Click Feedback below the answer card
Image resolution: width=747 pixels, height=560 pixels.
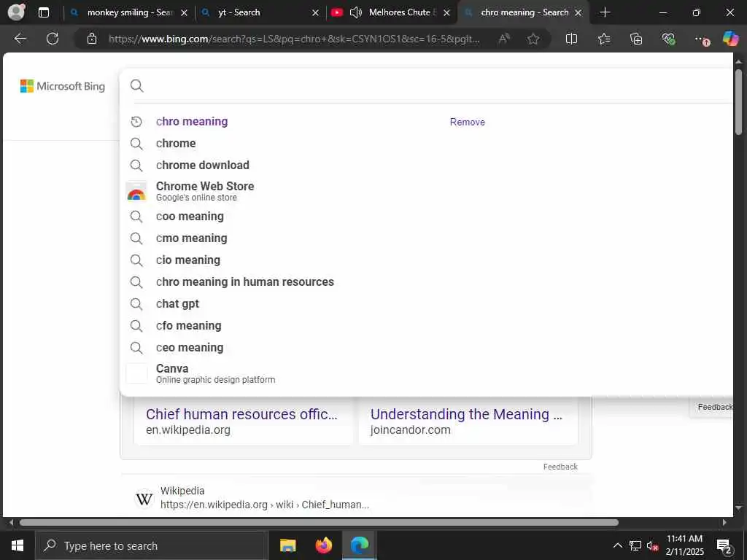pyautogui.click(x=560, y=467)
